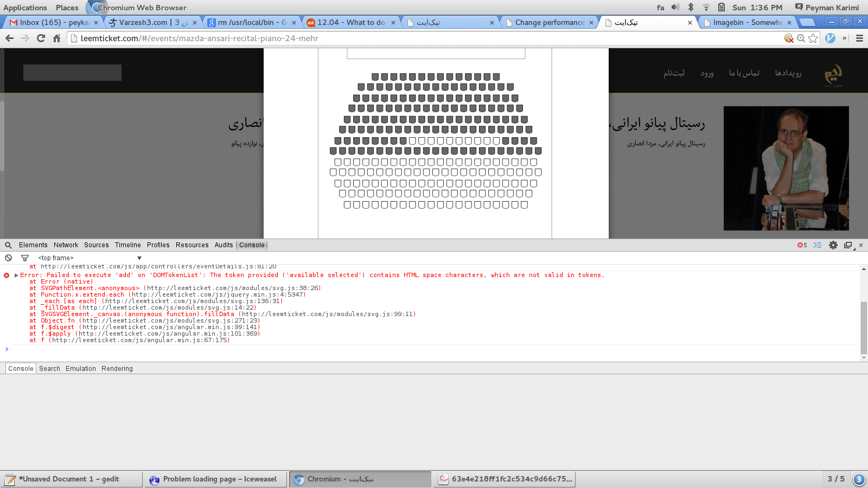The image size is (868, 488).
Task: Bookmark this page with the star icon
Action: pyautogui.click(x=813, y=38)
